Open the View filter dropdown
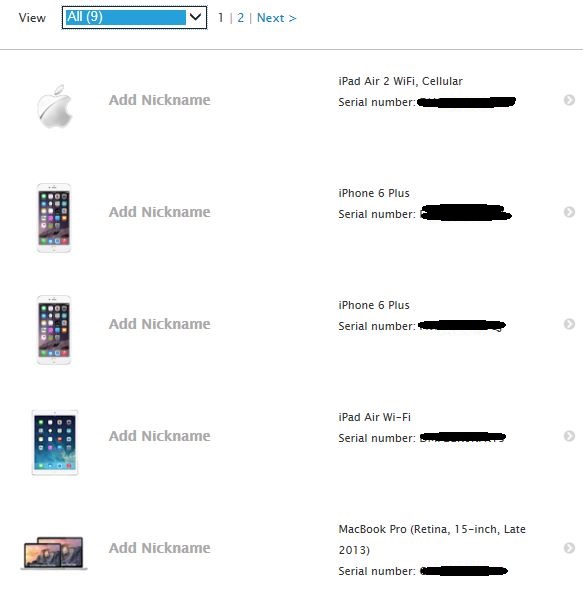Image resolution: width=583 pixels, height=610 pixels. (134, 18)
